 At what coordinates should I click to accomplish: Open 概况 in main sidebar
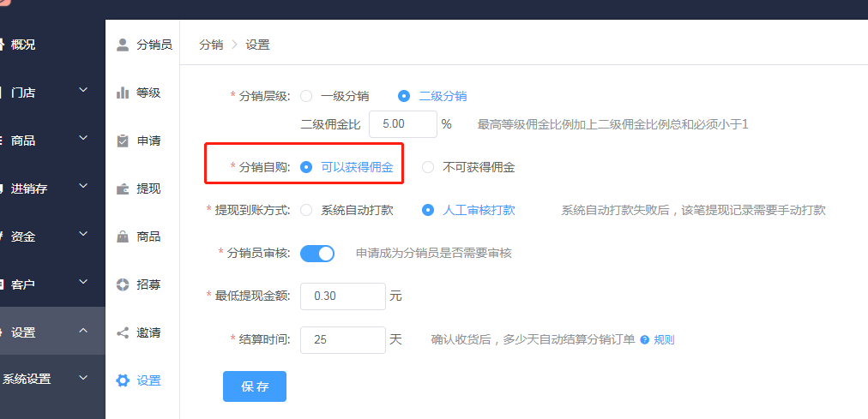pos(23,45)
